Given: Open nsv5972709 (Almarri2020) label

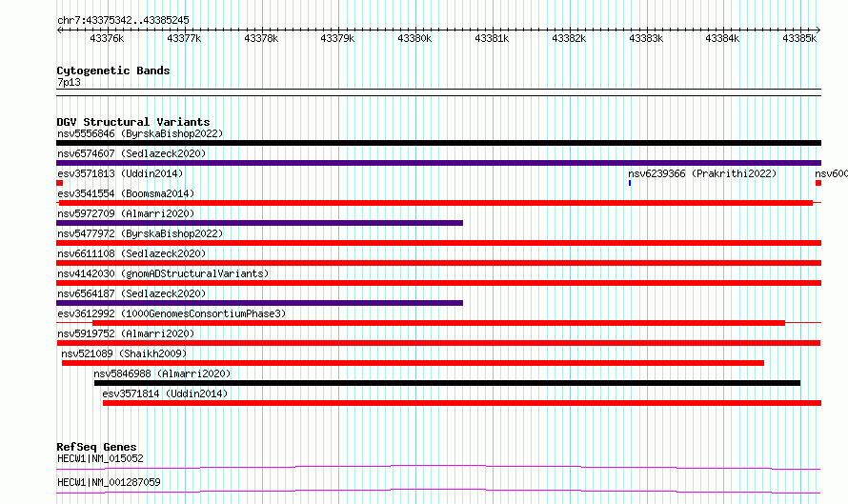Looking at the screenshot, I should point(126,213).
